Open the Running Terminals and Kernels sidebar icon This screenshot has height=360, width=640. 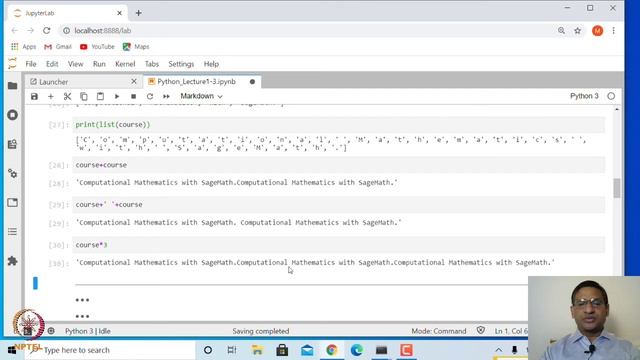13,115
